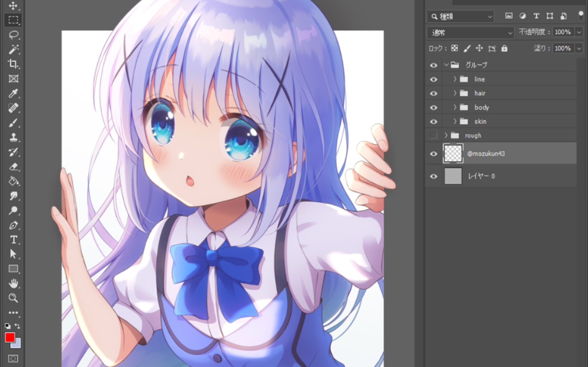The height and width of the screenshot is (367, 588).
Task: Expand the hair group
Action: point(455,93)
